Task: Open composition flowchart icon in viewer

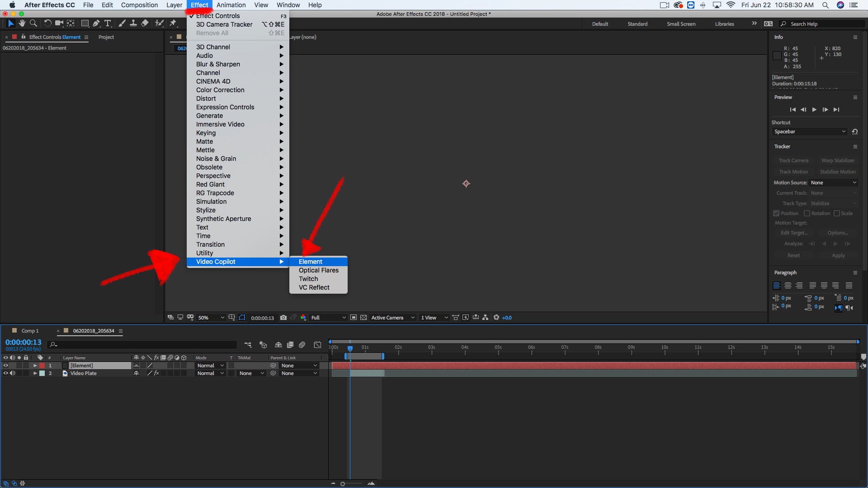Action: click(x=485, y=318)
